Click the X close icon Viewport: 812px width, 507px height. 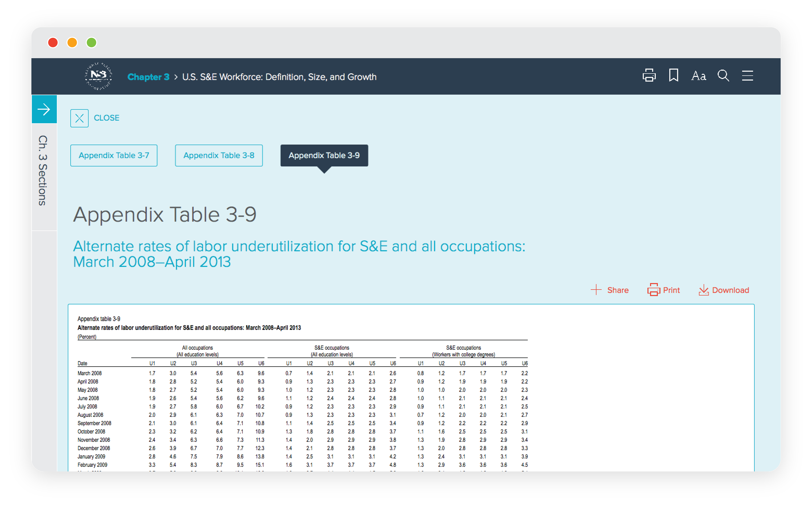(80, 118)
